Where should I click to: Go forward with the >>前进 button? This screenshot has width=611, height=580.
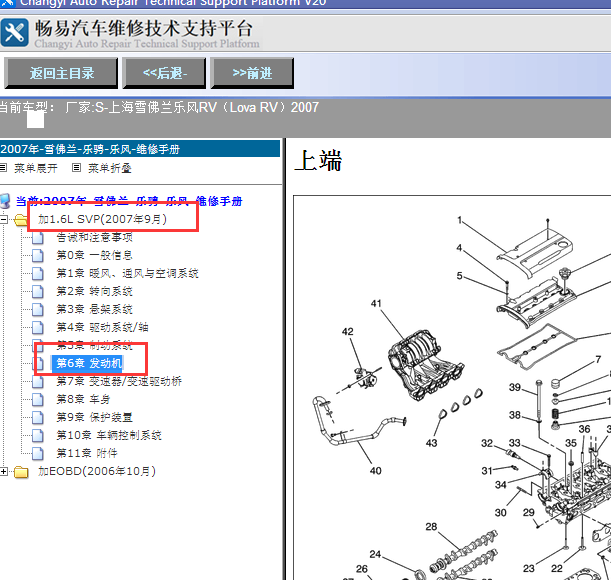click(252, 73)
